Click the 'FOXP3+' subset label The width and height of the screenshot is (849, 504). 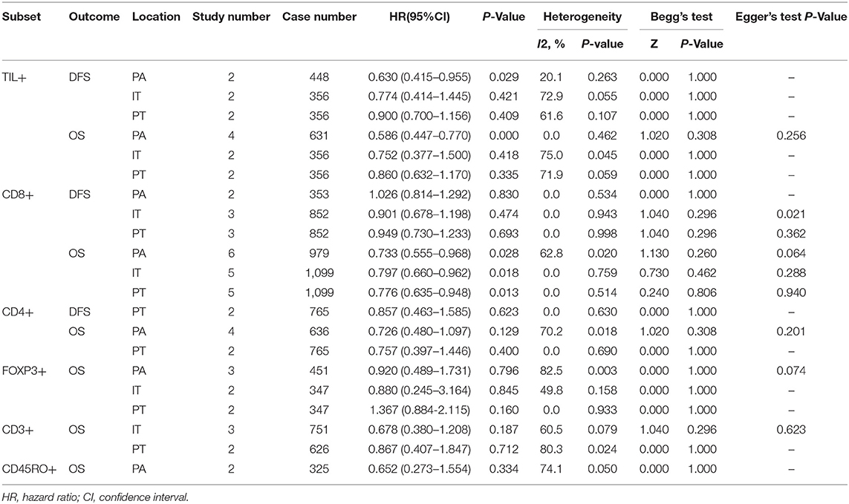pyautogui.click(x=25, y=371)
